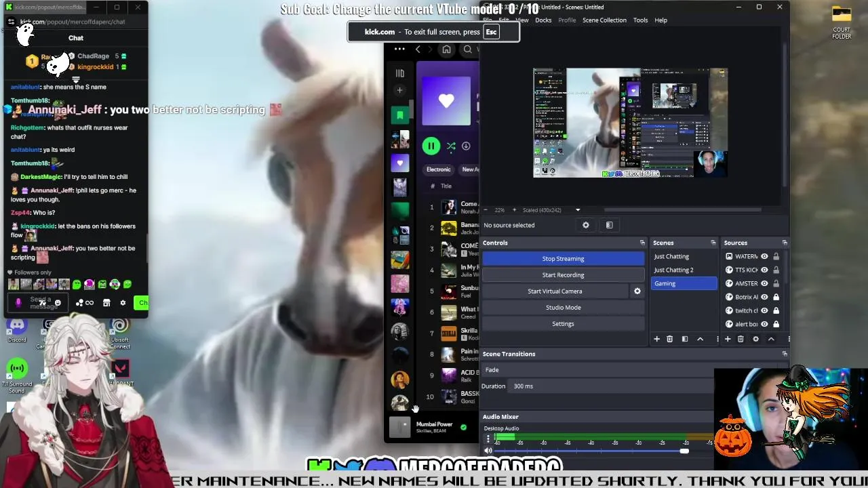This screenshot has width=868, height=488.
Task: Open Desktop Audio three-dot options
Action: (488, 439)
